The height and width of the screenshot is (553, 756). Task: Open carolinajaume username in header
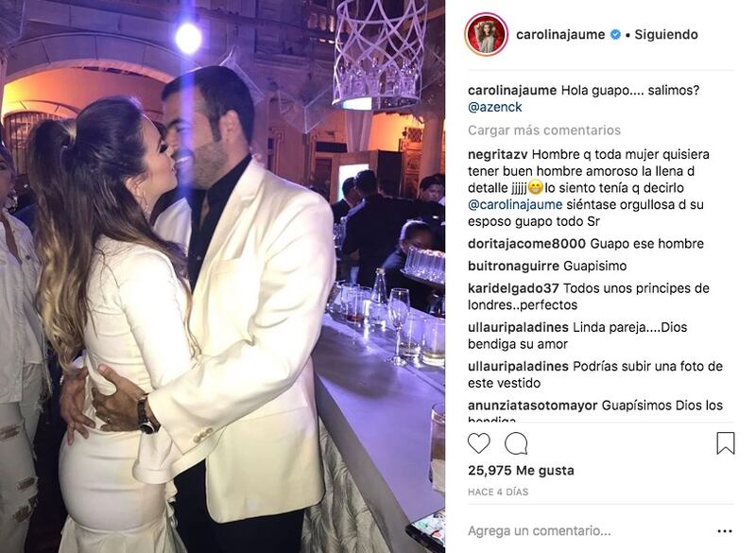[560, 35]
